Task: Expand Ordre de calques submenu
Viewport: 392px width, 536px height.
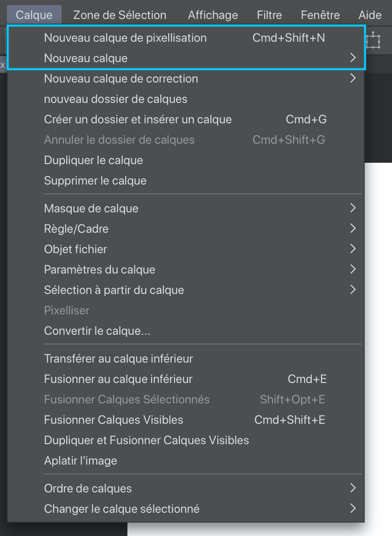Action: click(x=88, y=489)
